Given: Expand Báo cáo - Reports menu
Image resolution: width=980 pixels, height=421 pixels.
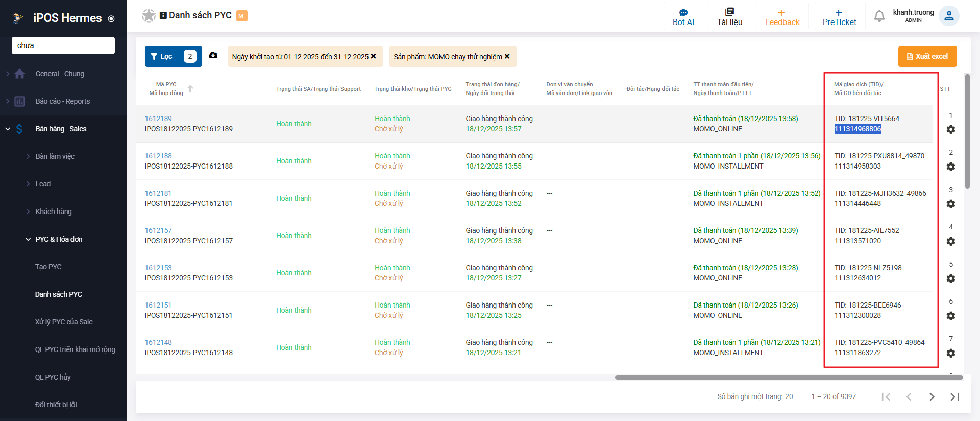Looking at the screenshot, I should (x=63, y=101).
